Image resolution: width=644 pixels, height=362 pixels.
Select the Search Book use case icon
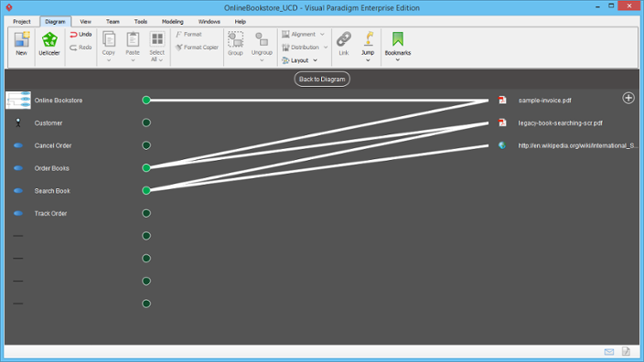[18, 190]
